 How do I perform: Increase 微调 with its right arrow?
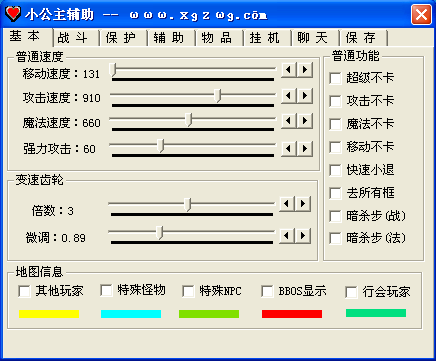click(303, 236)
